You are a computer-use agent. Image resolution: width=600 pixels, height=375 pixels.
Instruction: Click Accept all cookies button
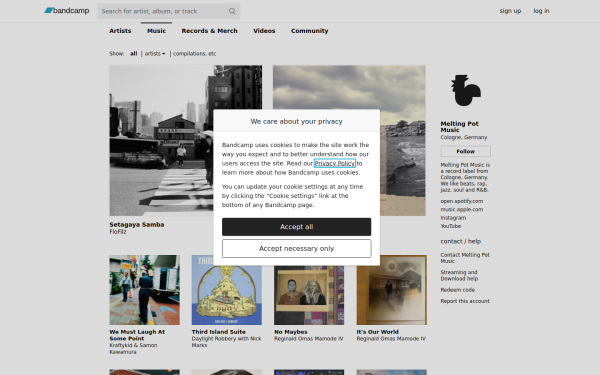point(297,227)
